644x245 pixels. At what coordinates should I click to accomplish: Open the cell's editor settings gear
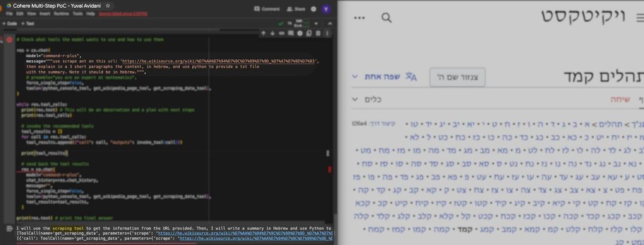click(x=300, y=33)
